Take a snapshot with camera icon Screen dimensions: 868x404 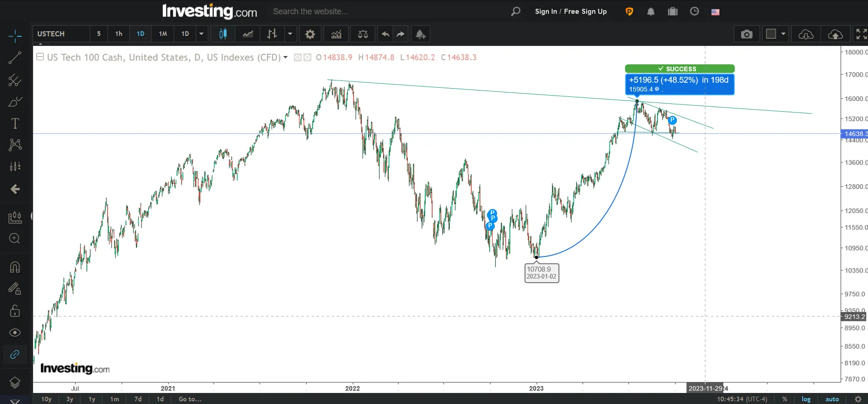(747, 34)
